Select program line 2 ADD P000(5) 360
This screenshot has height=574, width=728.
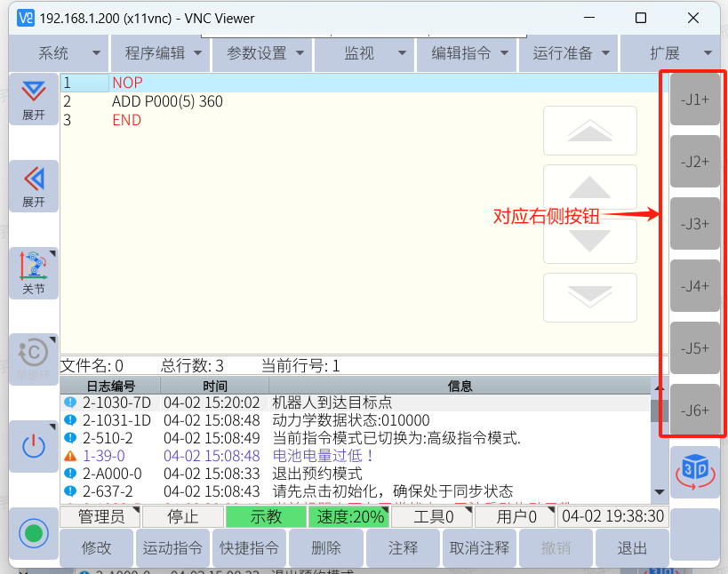(167, 101)
